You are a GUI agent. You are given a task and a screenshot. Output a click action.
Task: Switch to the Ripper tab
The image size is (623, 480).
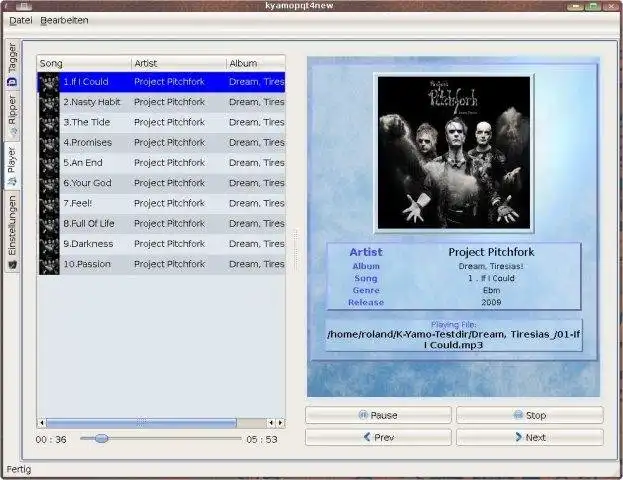tap(12, 116)
